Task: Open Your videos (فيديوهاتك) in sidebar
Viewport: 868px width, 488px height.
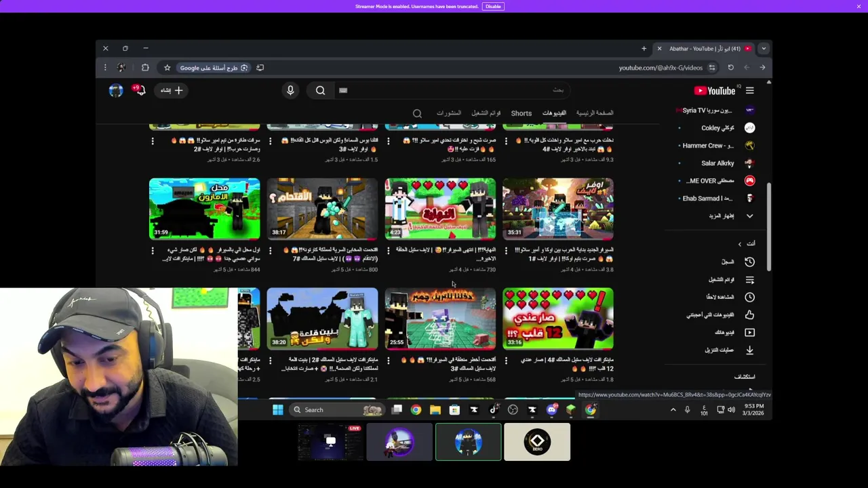Action: pyautogui.click(x=734, y=332)
